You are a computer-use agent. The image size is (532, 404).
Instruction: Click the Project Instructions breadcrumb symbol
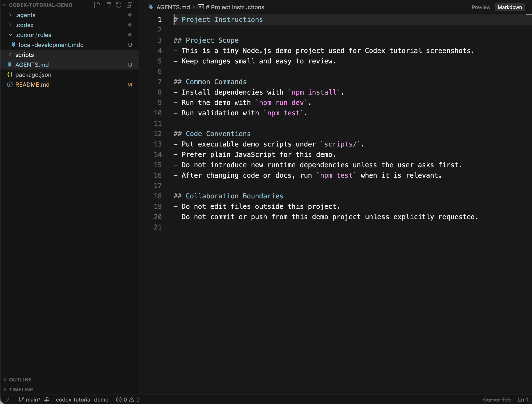click(235, 7)
